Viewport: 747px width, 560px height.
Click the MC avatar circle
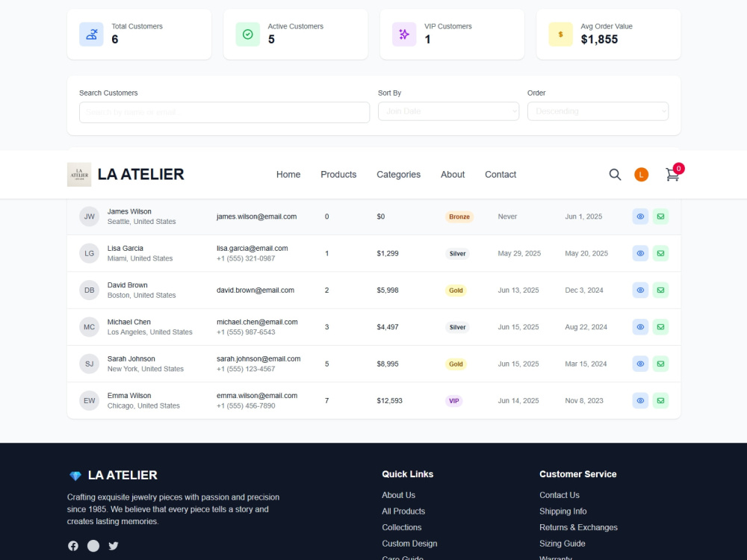89,327
